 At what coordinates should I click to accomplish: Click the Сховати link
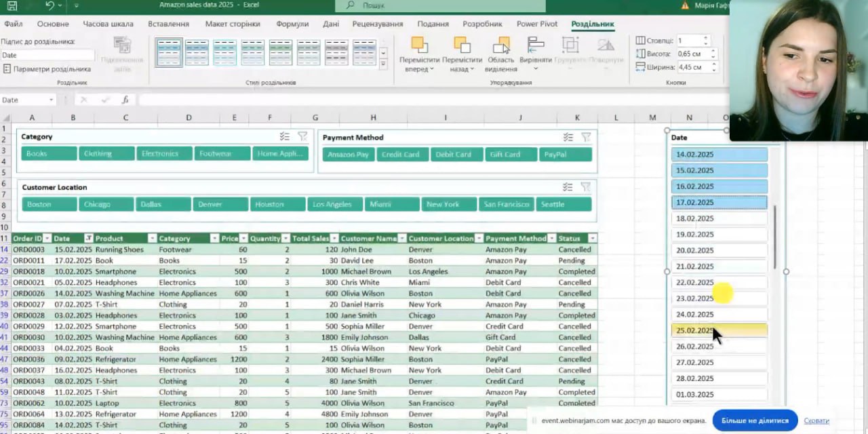click(816, 420)
